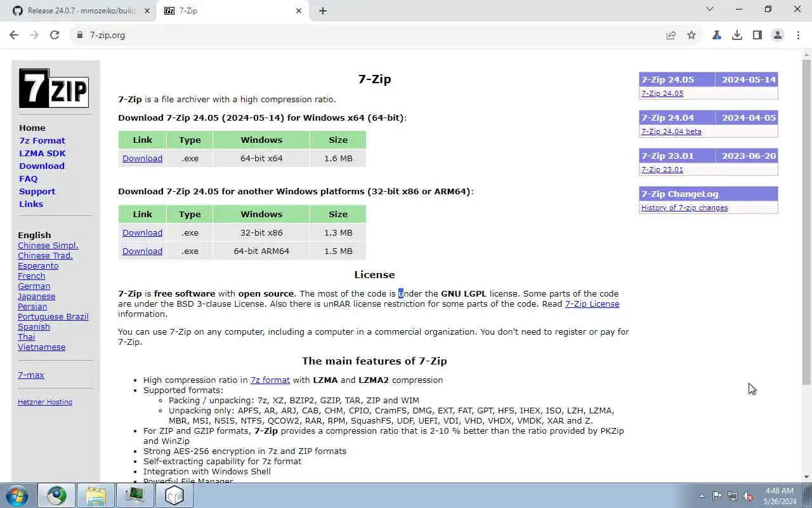Open the FAQ sidebar link

29,178
